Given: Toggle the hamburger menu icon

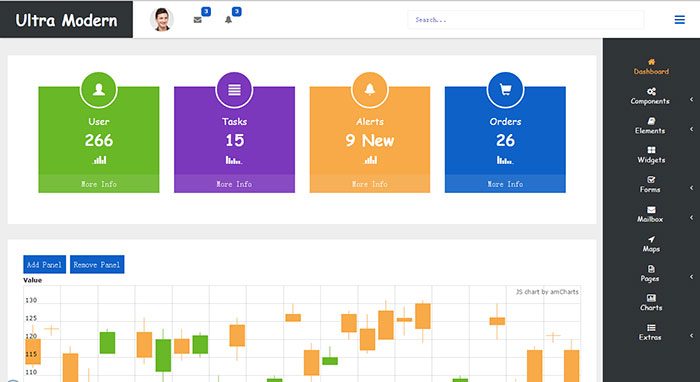Looking at the screenshot, I should (679, 20).
